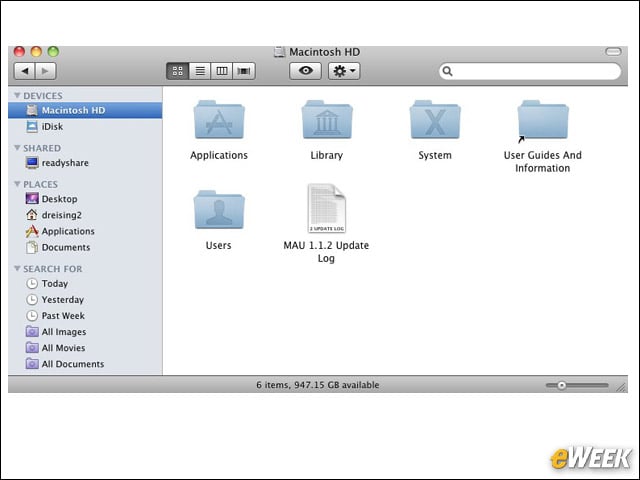This screenshot has height=480, width=640.
Task: Click the red close window button
Action: (x=19, y=51)
